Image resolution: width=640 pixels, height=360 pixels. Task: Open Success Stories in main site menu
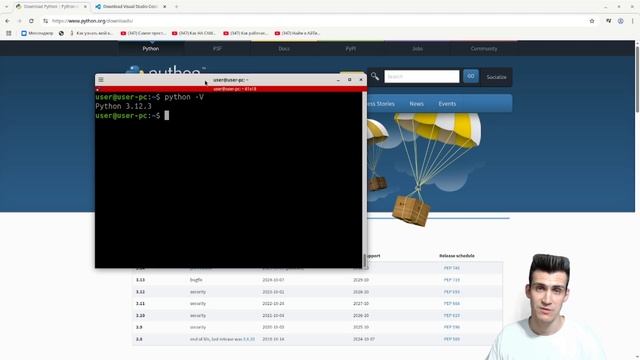coord(381,104)
